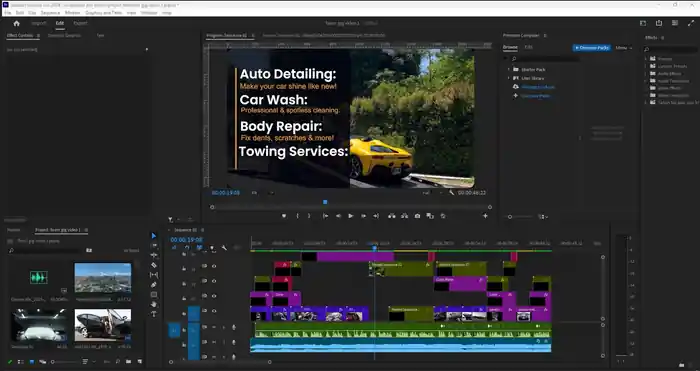This screenshot has height=371, width=700.
Task: Add marker in Timeline header
Action: pos(212,248)
